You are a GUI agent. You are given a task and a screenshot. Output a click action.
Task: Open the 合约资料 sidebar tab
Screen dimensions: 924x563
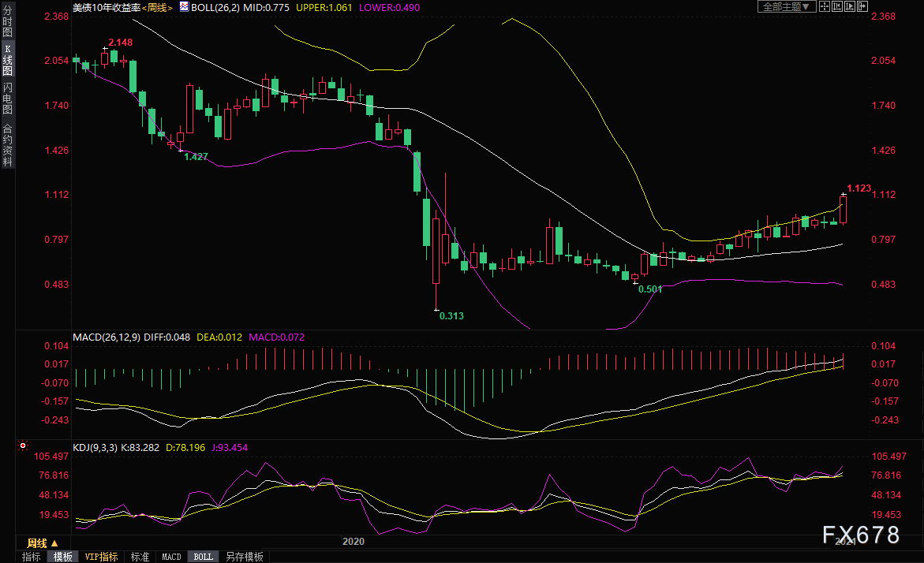8,145
